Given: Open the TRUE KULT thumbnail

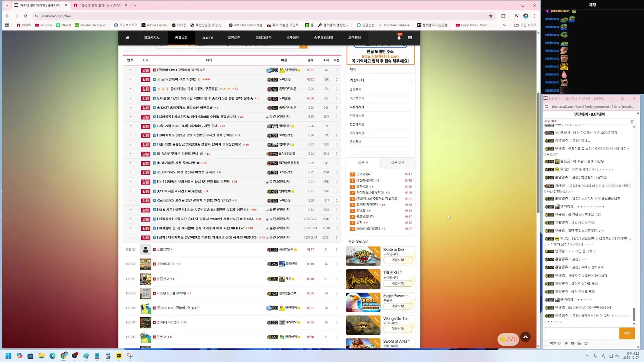Looking at the screenshot, I should [363, 279].
